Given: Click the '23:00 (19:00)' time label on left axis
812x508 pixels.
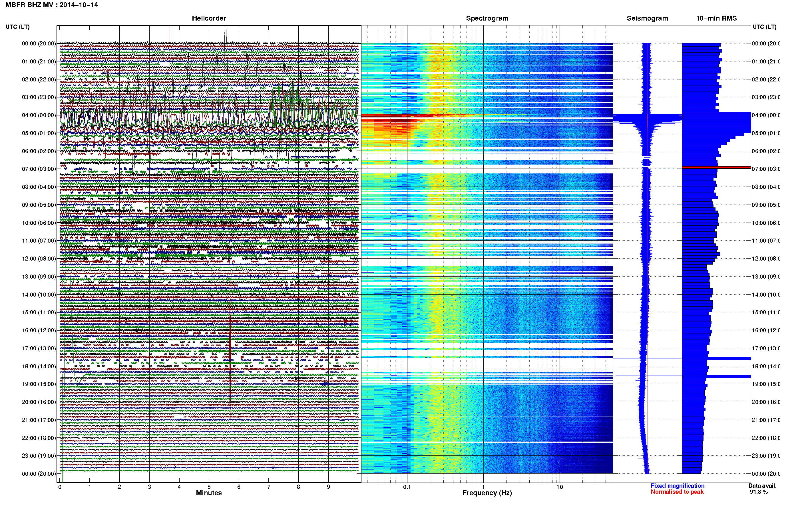Looking at the screenshot, I should pos(39,456).
